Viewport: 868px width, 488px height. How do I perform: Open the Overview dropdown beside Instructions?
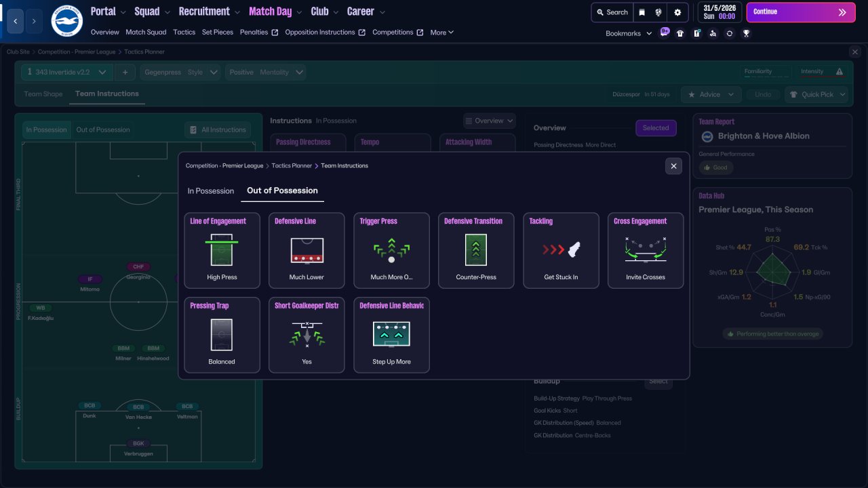tap(490, 121)
